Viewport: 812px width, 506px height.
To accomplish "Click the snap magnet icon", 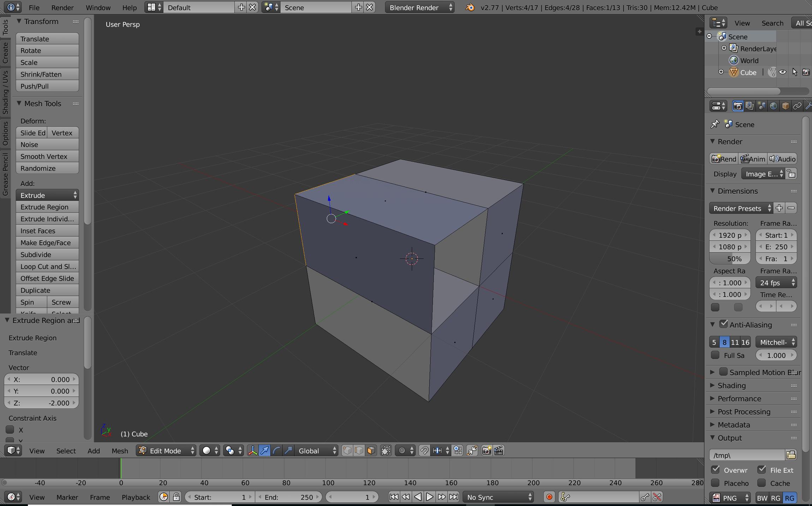I will click(x=424, y=451).
